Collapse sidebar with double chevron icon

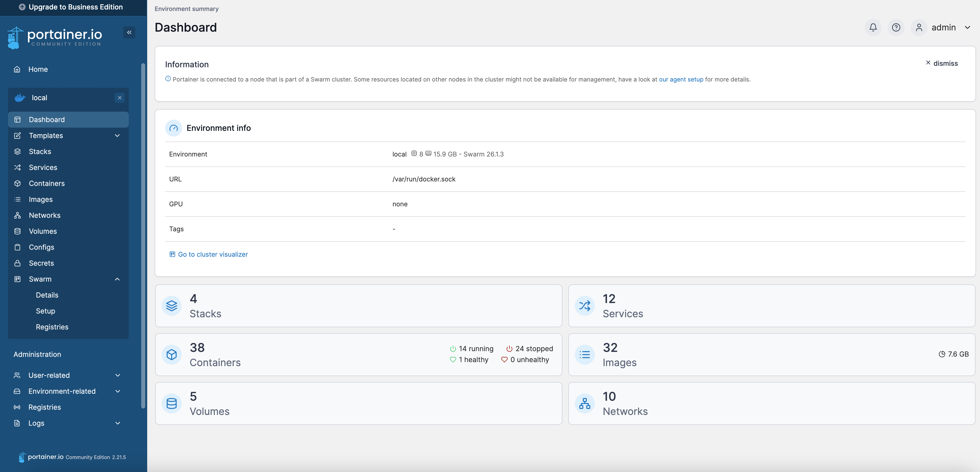(x=129, y=32)
